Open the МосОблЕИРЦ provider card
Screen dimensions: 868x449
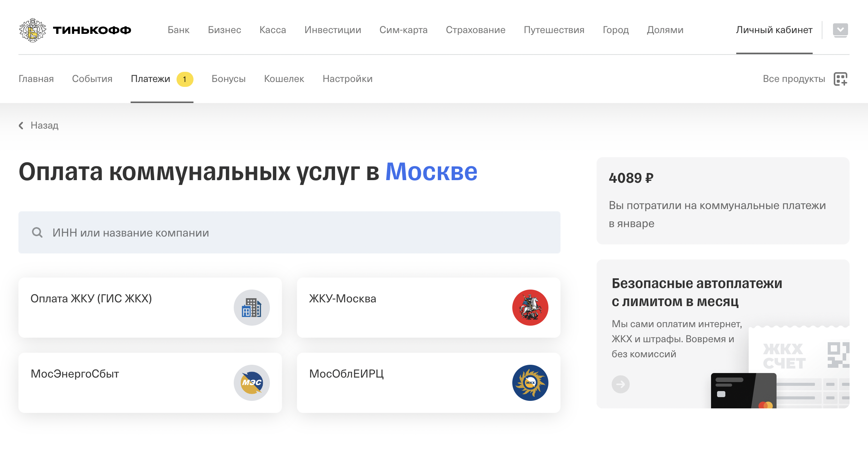[429, 383]
